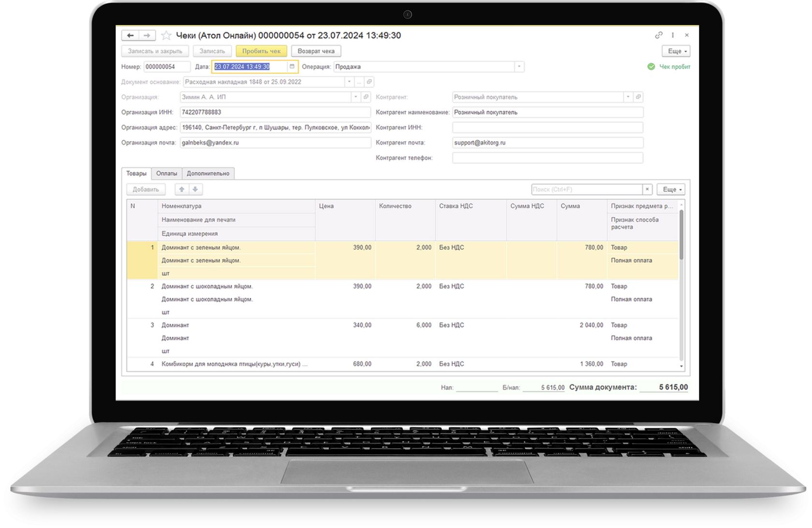
Task: Move row up with the up arrow
Action: (182, 189)
